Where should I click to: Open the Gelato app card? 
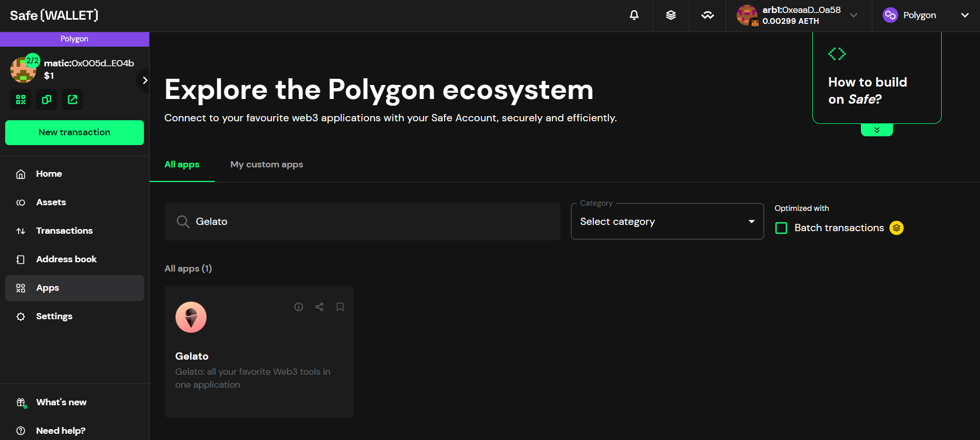259,352
